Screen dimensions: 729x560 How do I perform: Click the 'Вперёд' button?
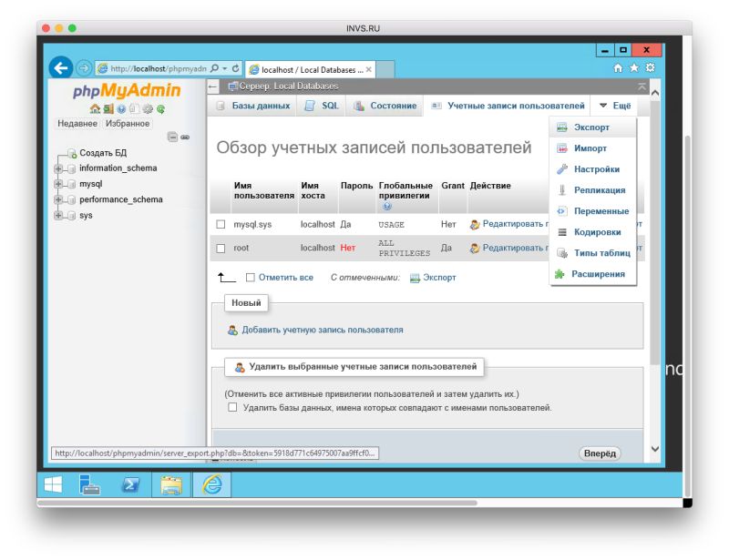tap(600, 453)
